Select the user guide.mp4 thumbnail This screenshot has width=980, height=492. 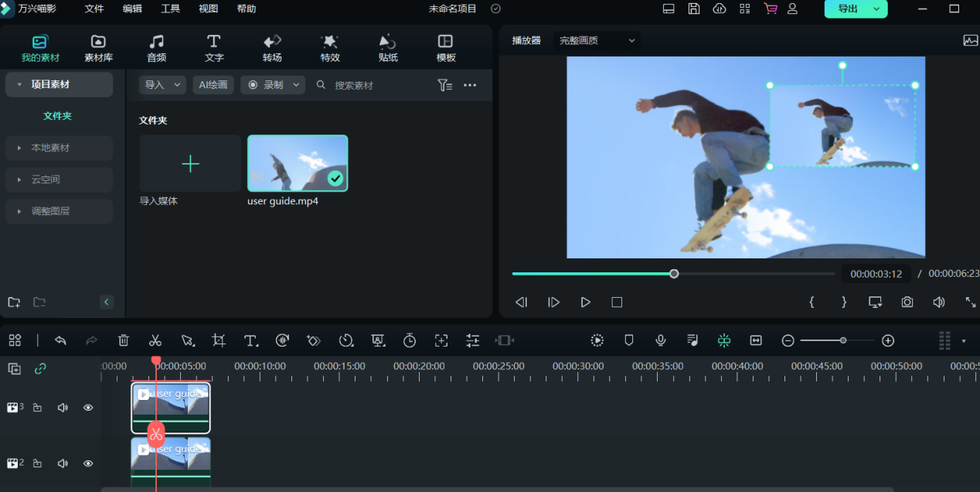tap(298, 163)
